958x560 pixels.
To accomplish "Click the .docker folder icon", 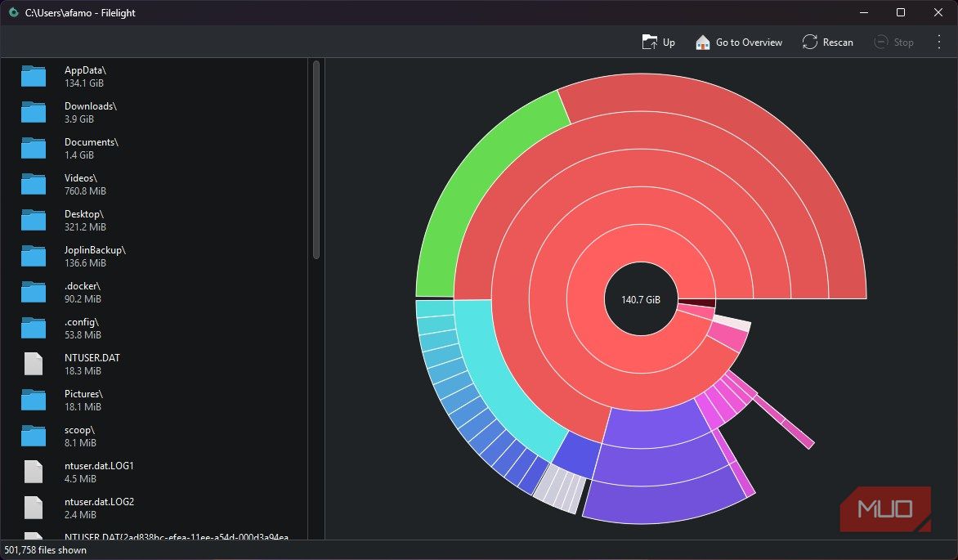I will point(34,292).
